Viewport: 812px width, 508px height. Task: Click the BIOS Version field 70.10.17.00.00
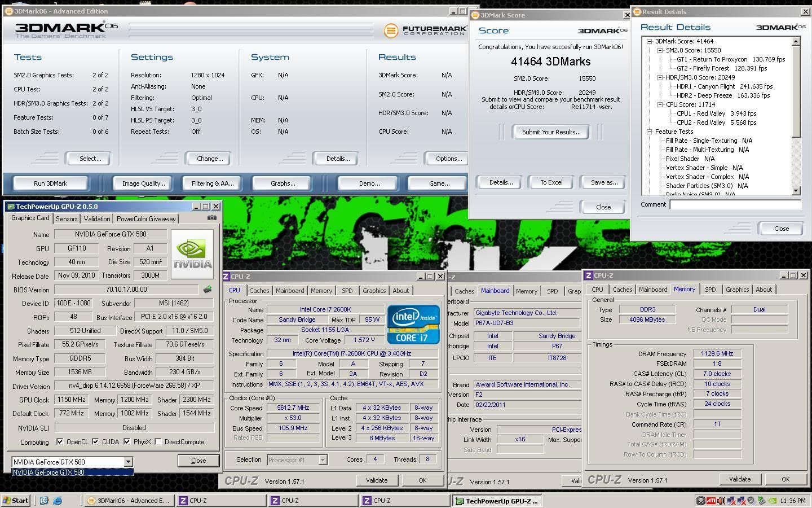(x=126, y=290)
